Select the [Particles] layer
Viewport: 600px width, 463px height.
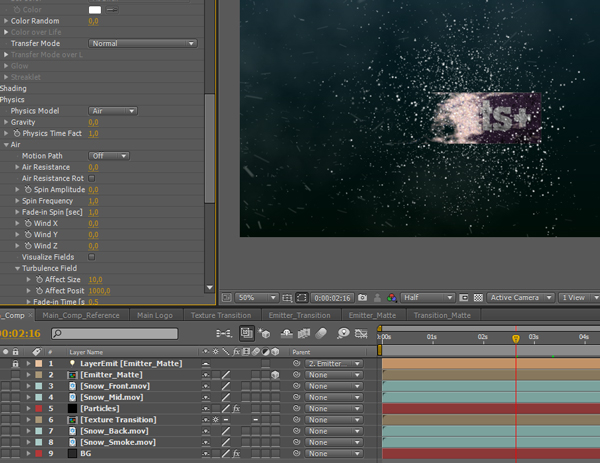(x=100, y=408)
